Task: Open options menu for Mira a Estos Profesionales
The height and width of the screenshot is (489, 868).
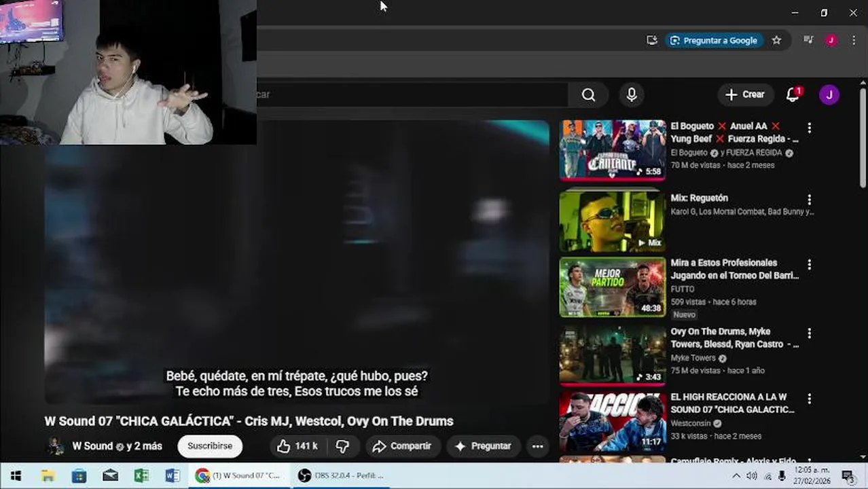Action: 809,264
